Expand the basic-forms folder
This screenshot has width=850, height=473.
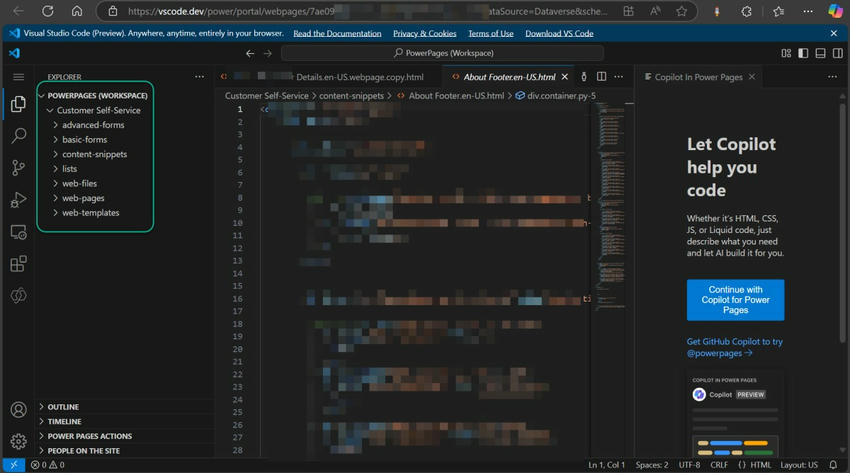(85, 139)
